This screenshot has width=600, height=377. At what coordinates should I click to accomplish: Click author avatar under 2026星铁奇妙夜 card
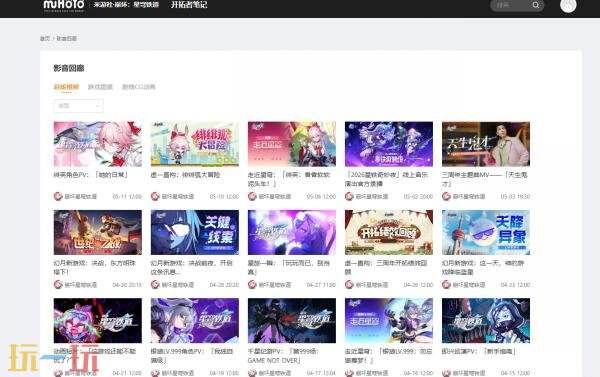tap(349, 196)
